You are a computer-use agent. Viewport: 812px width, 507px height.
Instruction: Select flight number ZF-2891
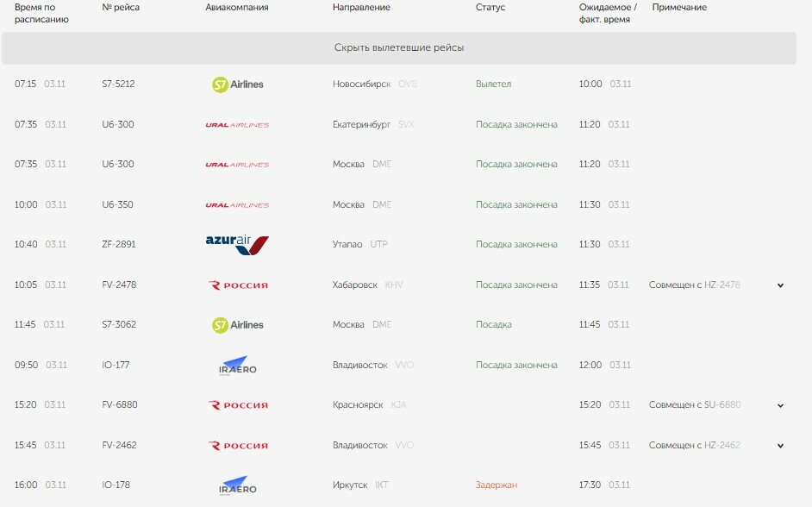click(x=119, y=244)
